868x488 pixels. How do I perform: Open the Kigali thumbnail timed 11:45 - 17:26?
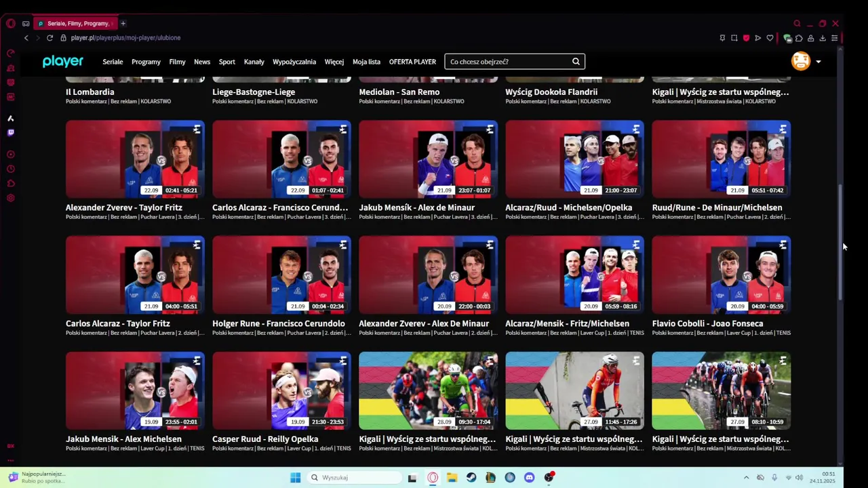(574, 391)
